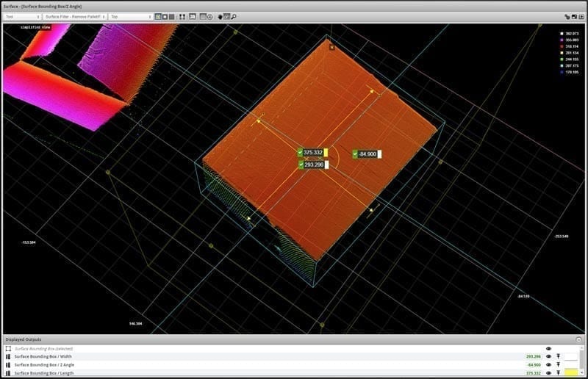Open the Surface Filter source dropdown
Image resolution: width=588 pixels, height=379 pixels.
tap(74, 16)
